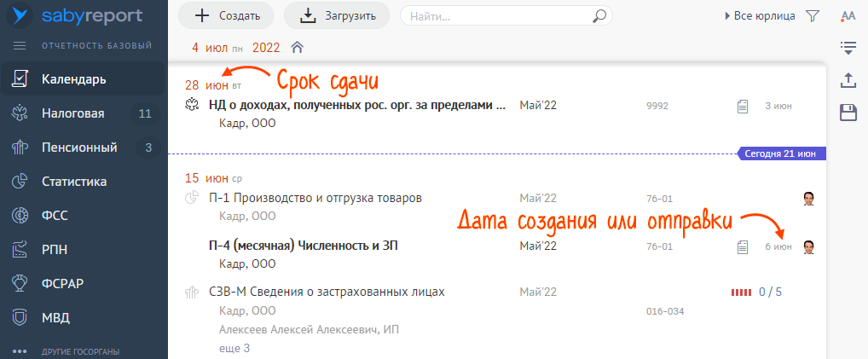Image resolution: width=868 pixels, height=359 pixels.
Task: Click the Создать button
Action: (226, 15)
